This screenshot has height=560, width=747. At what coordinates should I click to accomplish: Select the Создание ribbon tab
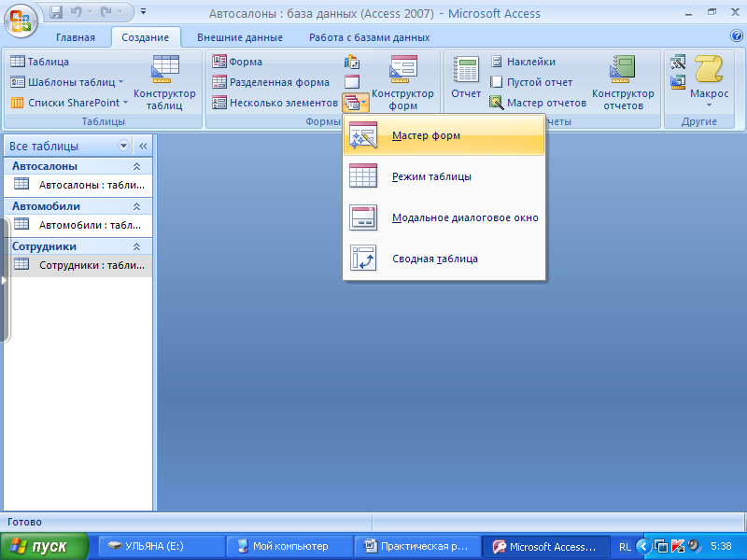[146, 37]
